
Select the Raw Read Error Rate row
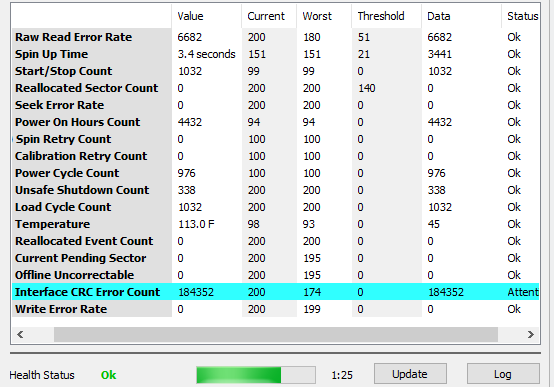coord(276,37)
